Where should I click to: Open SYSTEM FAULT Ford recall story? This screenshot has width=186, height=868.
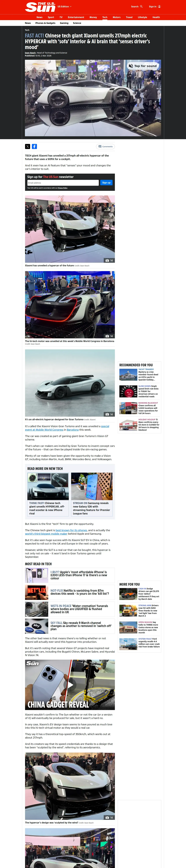[139, 644]
